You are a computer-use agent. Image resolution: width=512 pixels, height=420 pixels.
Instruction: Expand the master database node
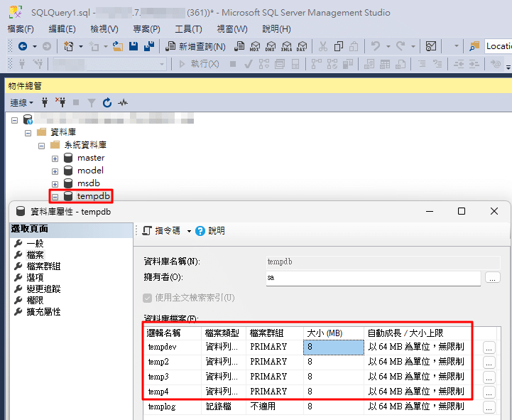pyautogui.click(x=55, y=158)
